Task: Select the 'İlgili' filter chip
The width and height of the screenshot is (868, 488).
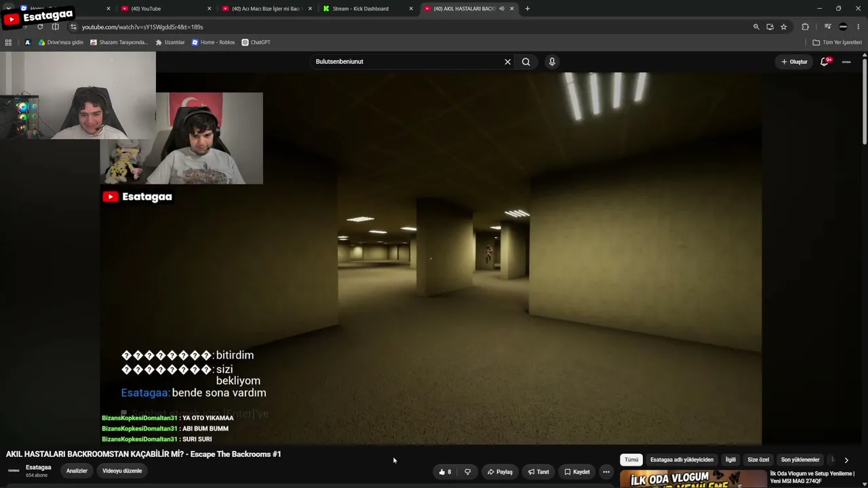Action: 730,460
